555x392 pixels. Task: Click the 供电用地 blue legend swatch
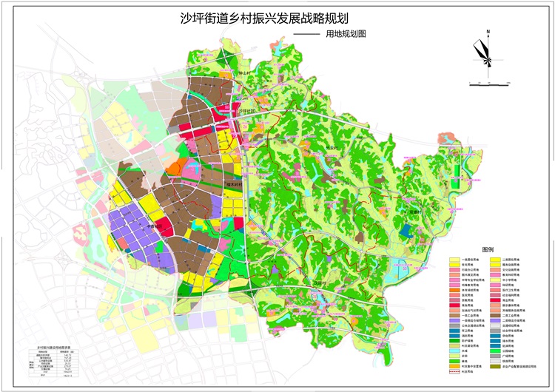[x=495, y=336]
